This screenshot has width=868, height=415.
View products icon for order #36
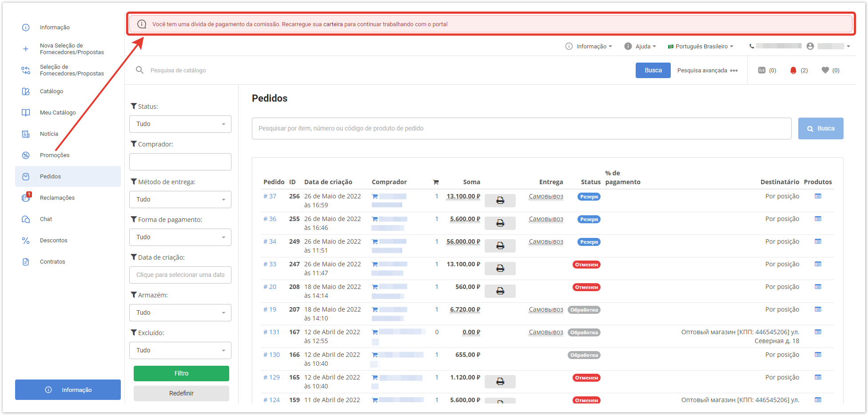click(817, 219)
